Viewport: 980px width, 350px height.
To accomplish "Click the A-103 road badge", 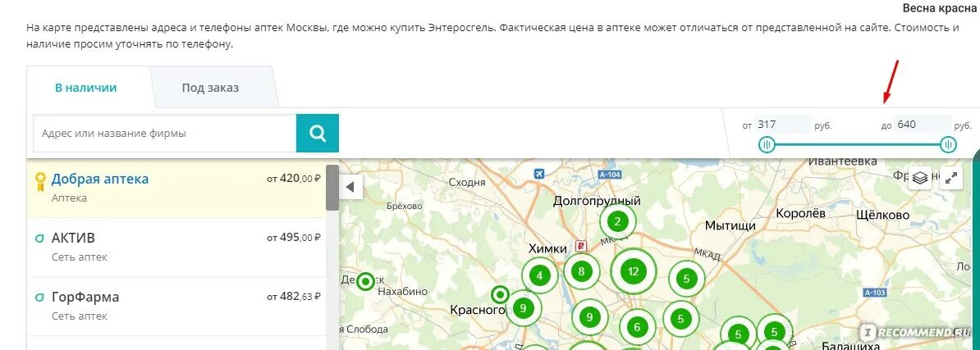I will (875, 293).
